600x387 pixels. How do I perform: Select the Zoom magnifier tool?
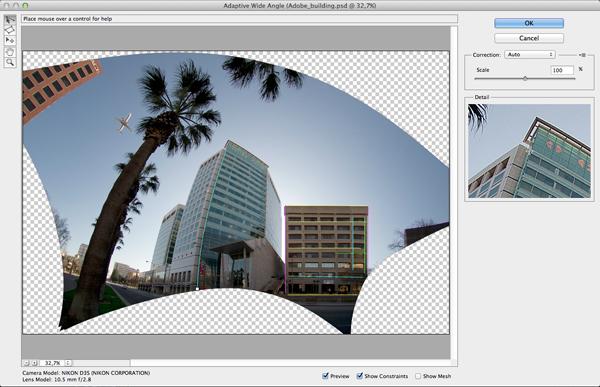point(10,62)
